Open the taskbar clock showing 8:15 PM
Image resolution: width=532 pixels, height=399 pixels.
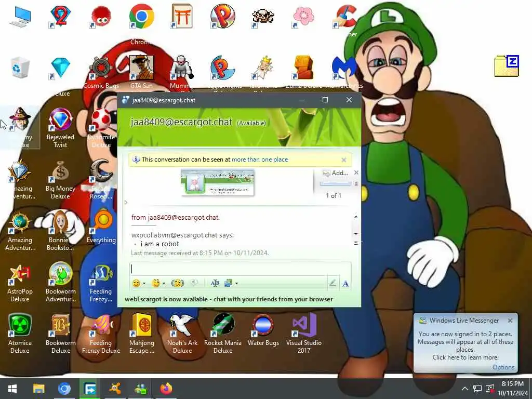point(513,389)
